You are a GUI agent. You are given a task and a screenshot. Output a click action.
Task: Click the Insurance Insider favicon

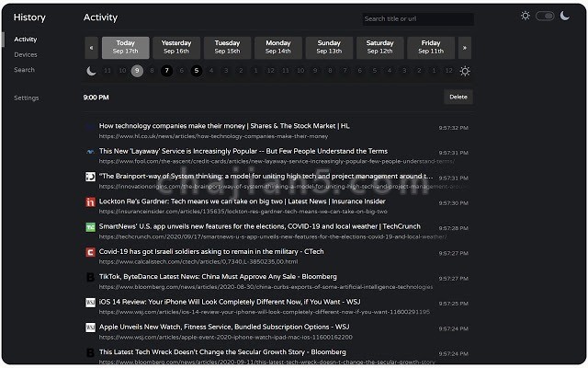click(x=90, y=202)
